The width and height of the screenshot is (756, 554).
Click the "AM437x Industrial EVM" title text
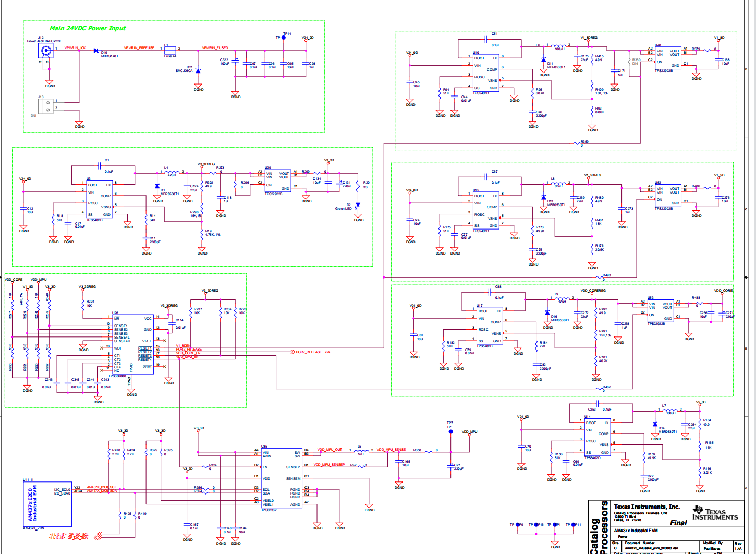point(636,531)
